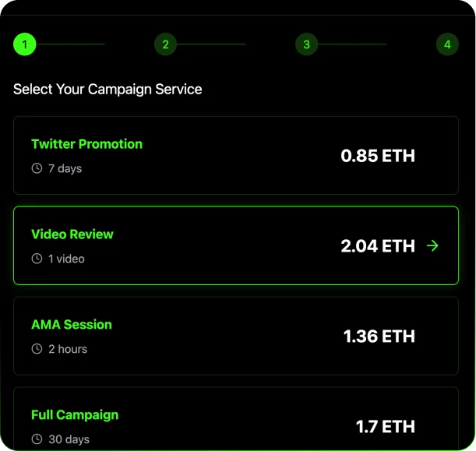Choose the Video Review title

(x=72, y=234)
